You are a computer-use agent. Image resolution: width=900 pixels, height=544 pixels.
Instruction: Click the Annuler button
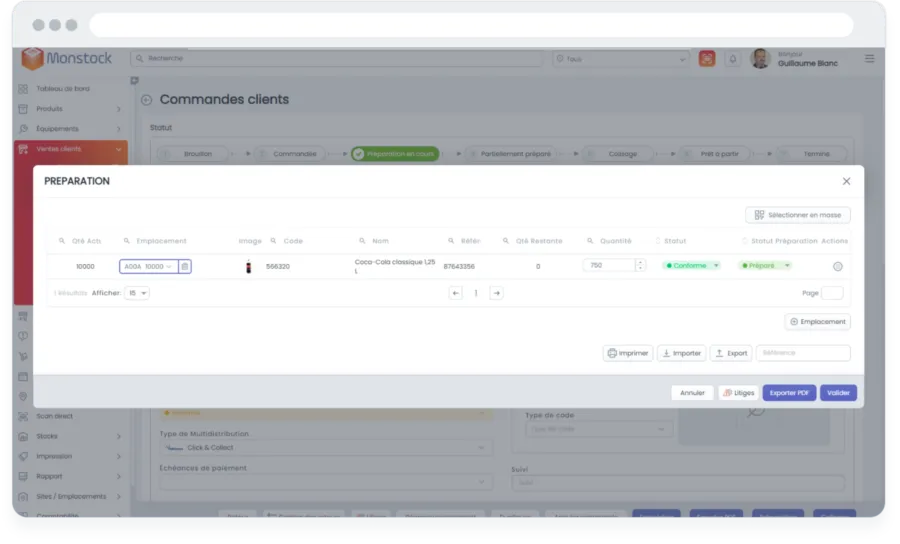click(692, 393)
